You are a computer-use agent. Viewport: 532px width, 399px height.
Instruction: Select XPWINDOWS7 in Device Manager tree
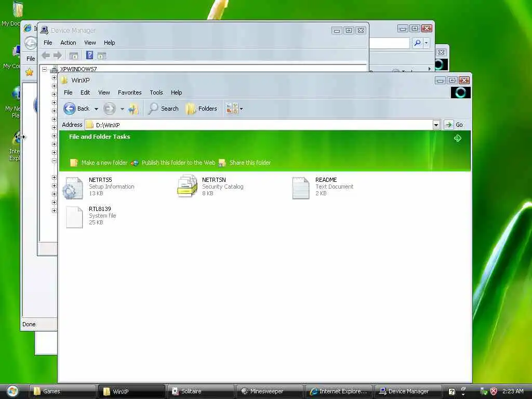78,69
